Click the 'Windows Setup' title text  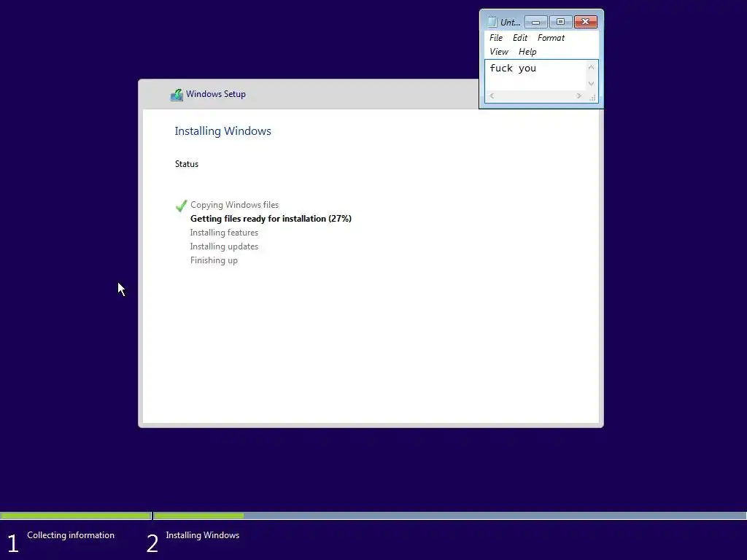pos(216,94)
